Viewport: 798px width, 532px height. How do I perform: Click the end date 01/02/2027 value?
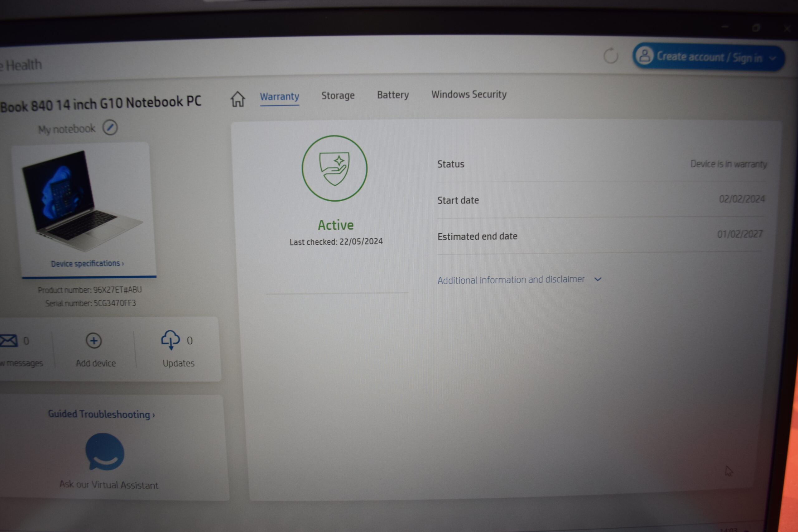740,234
